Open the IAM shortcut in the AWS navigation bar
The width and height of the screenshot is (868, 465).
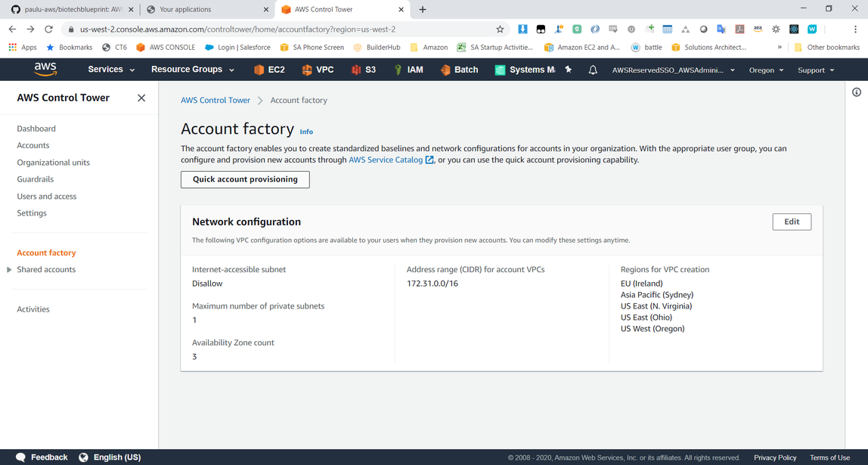(408, 70)
